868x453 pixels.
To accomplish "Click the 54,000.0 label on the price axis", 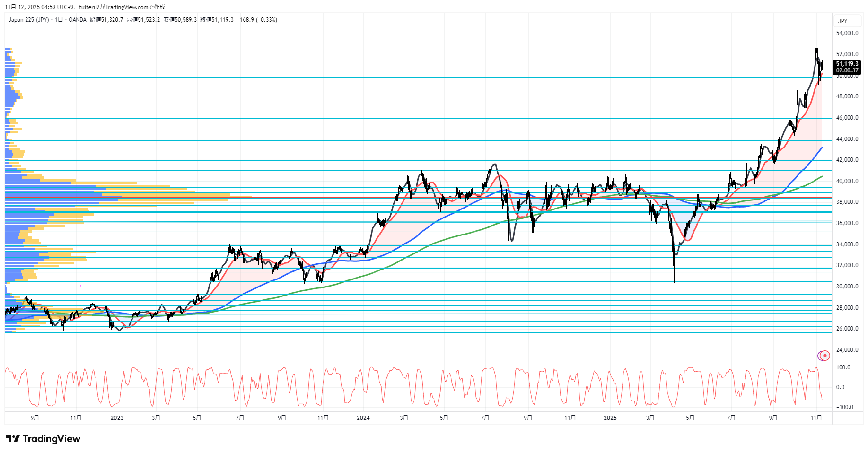I will click(847, 33).
